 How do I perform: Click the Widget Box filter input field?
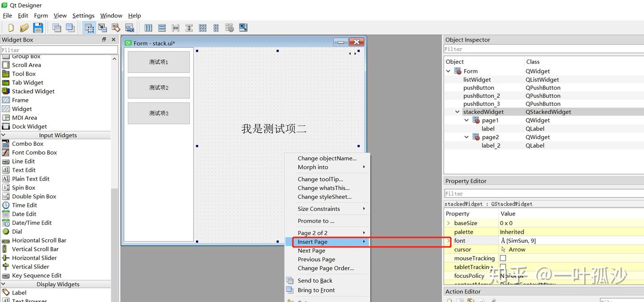click(x=58, y=49)
